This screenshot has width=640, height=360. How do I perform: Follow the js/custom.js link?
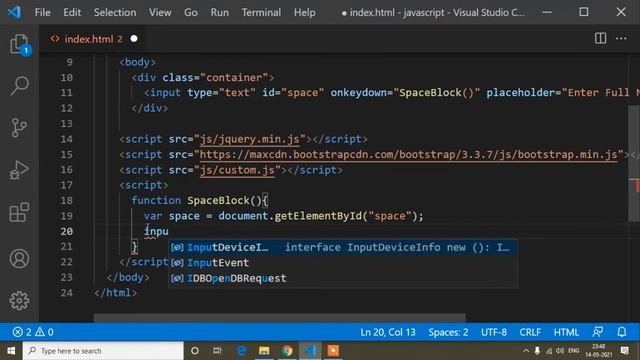pyautogui.click(x=237, y=170)
